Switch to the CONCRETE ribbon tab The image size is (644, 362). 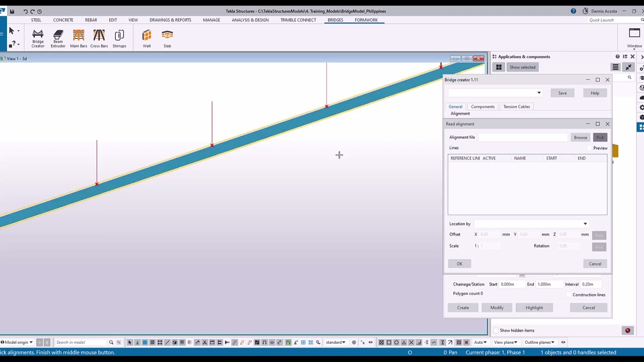[63, 20]
